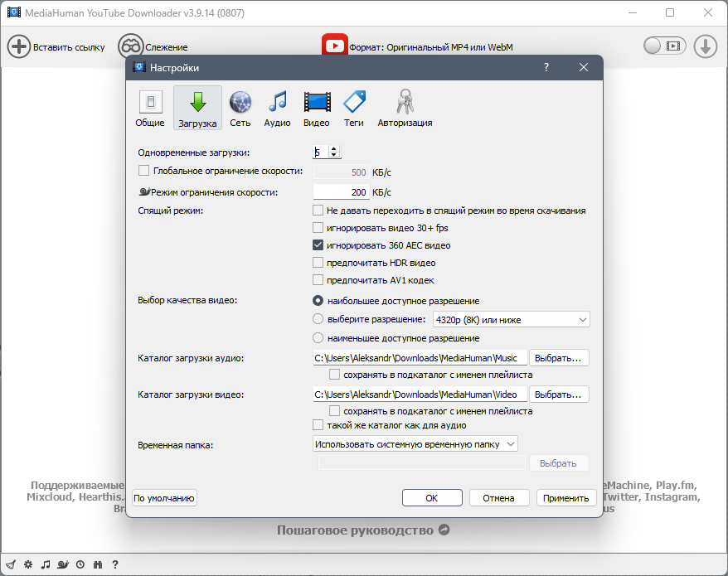Click the YouTube format icon
The height and width of the screenshot is (576, 728).
click(x=335, y=45)
